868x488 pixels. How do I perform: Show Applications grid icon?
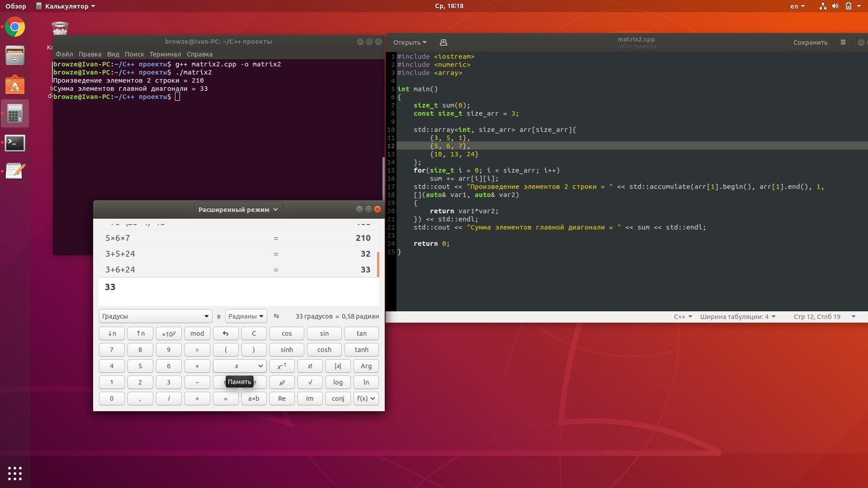point(15,473)
